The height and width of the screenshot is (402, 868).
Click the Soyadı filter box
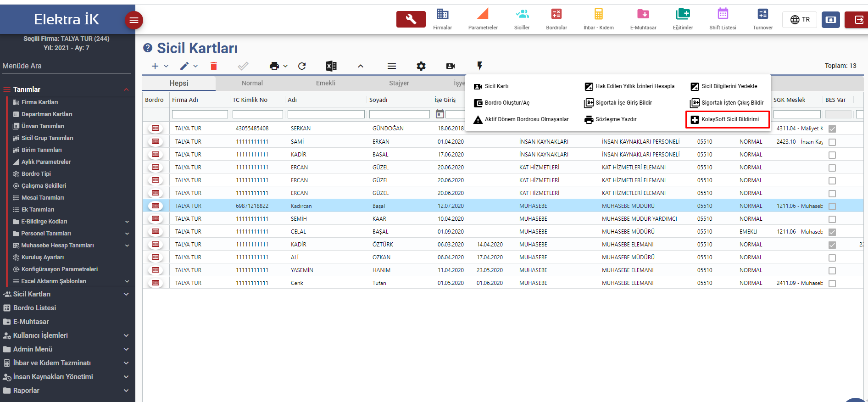point(400,114)
